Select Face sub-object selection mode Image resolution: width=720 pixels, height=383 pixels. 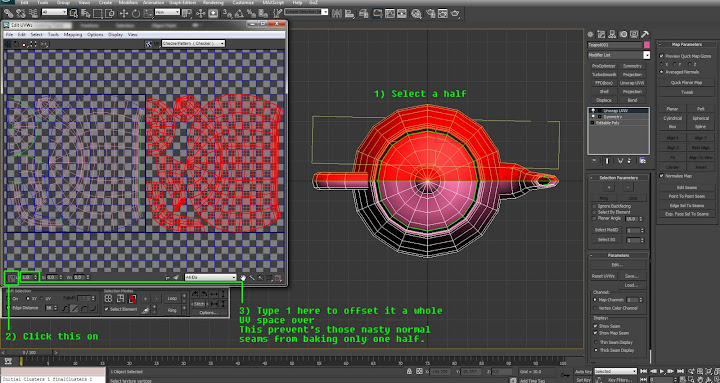(132, 299)
